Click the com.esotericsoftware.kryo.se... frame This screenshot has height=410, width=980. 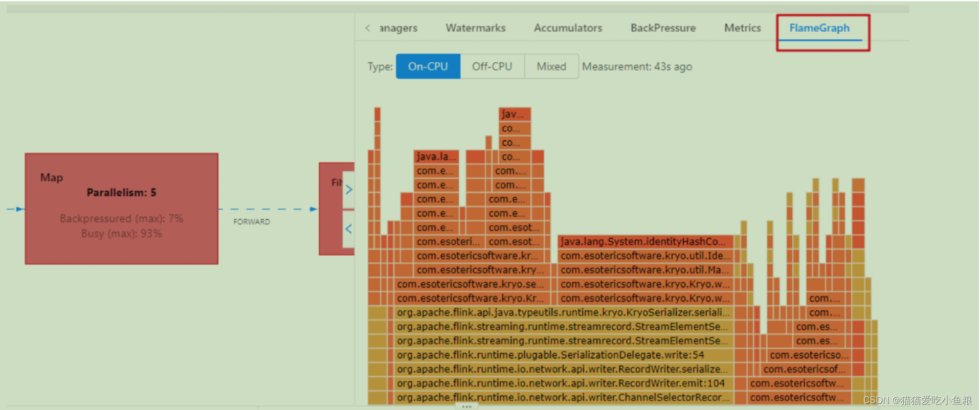(472, 284)
